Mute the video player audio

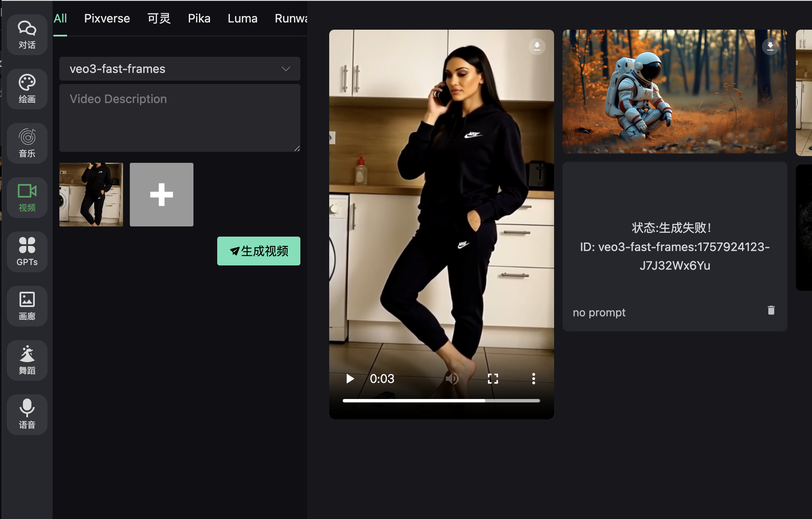(452, 379)
